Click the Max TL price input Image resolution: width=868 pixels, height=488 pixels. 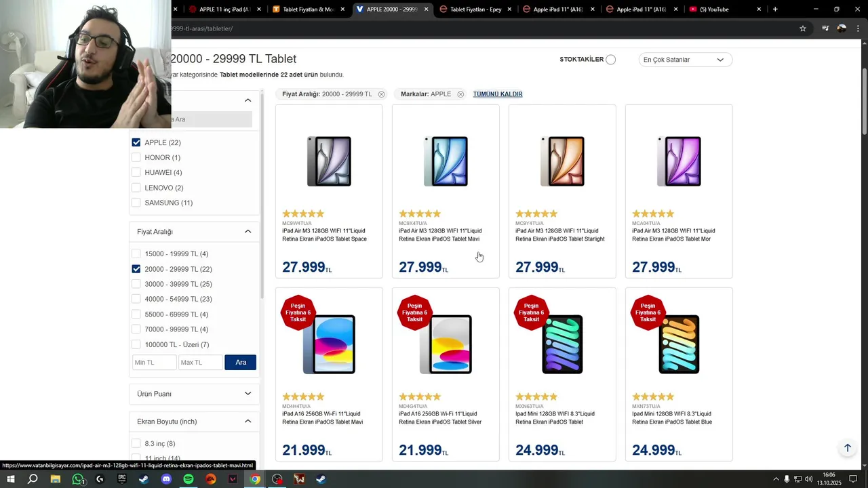[x=201, y=363]
